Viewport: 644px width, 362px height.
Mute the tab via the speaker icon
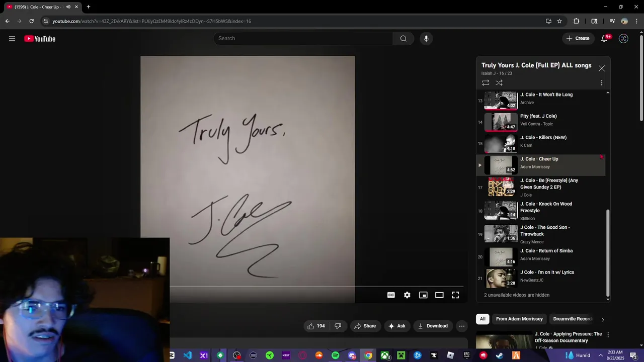pyautogui.click(x=68, y=7)
